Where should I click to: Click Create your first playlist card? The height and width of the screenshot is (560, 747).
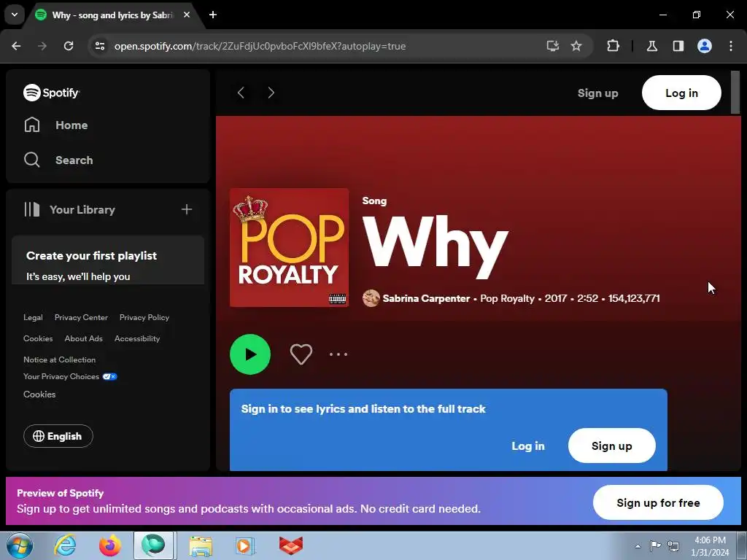click(x=108, y=260)
